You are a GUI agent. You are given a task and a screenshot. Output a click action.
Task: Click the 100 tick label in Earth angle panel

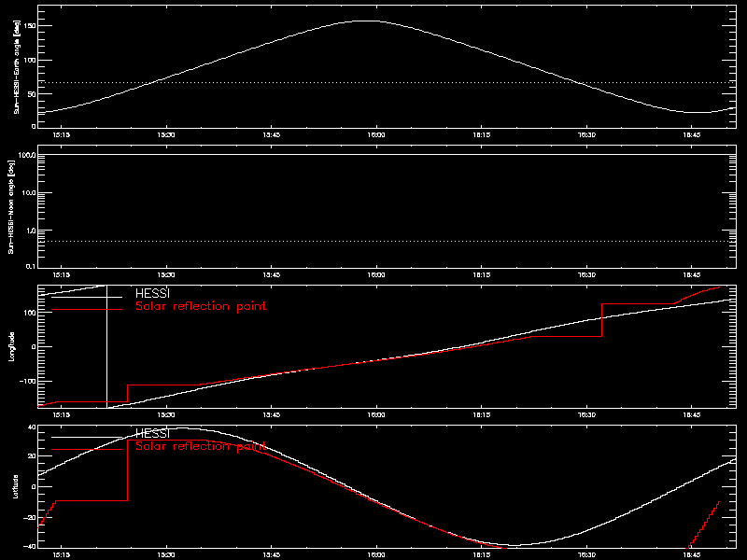pyautogui.click(x=30, y=60)
